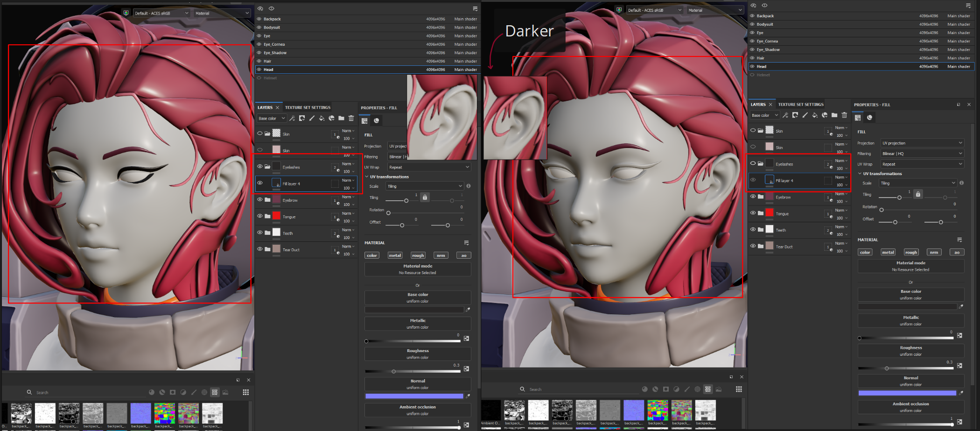Click Add mask icon in left Layers toolbar

click(x=302, y=118)
